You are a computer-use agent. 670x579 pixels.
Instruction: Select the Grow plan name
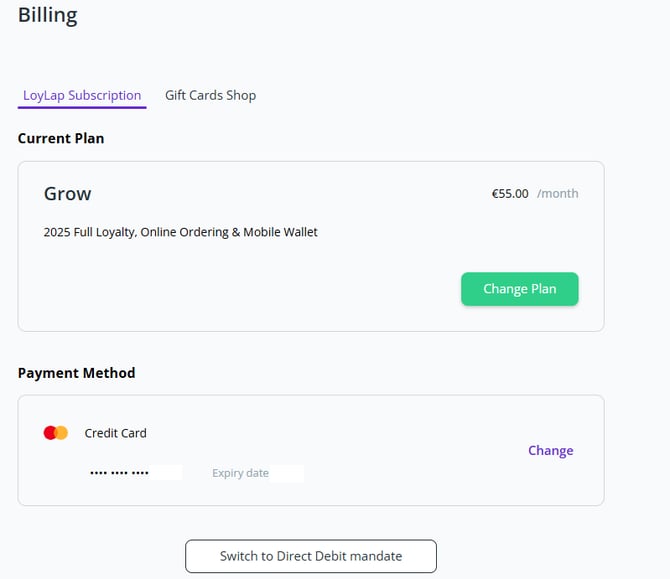coord(67,193)
